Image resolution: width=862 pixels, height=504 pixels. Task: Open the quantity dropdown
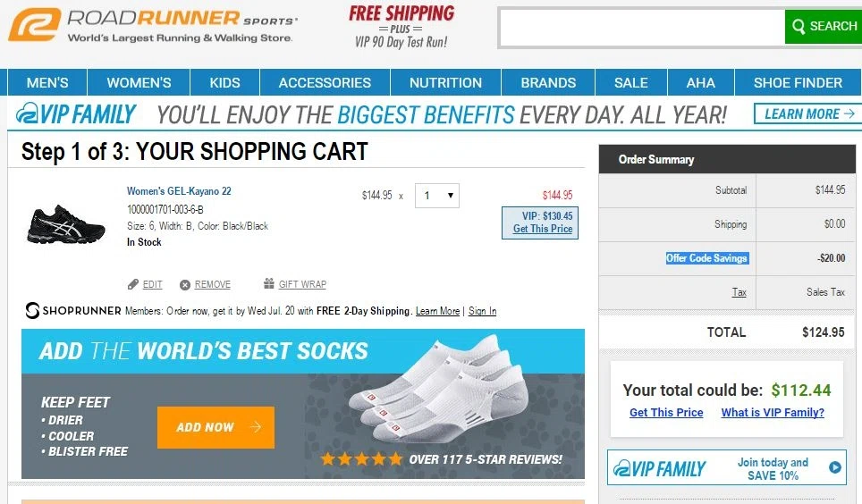tap(437, 196)
